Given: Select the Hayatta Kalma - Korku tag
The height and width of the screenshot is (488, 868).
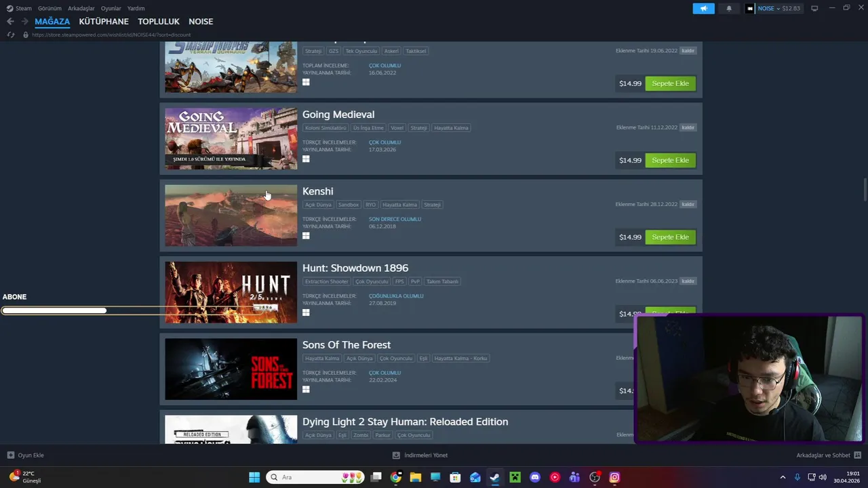Looking at the screenshot, I should [x=461, y=358].
